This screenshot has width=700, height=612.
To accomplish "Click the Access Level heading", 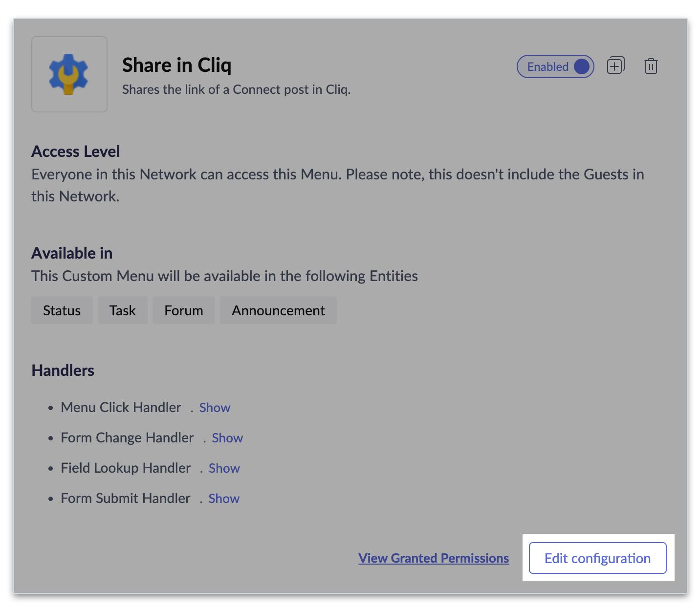I will (x=76, y=152).
